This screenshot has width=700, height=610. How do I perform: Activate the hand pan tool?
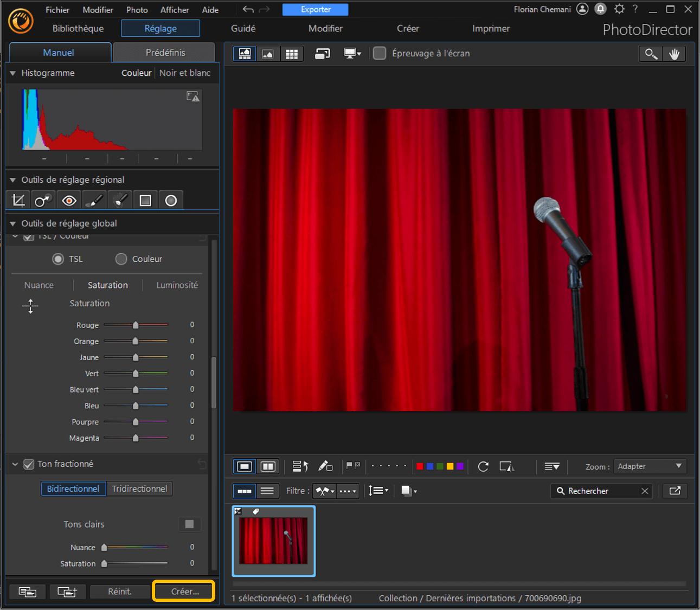coord(674,54)
